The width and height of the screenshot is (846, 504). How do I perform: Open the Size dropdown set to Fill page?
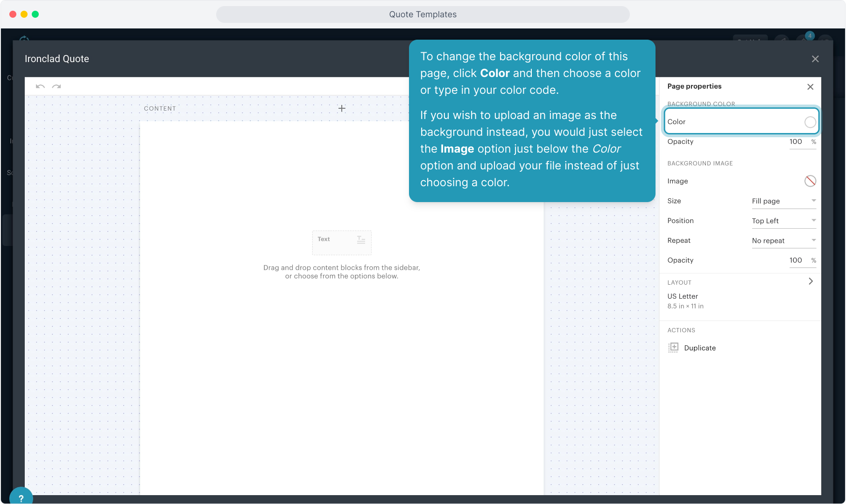tap(784, 201)
